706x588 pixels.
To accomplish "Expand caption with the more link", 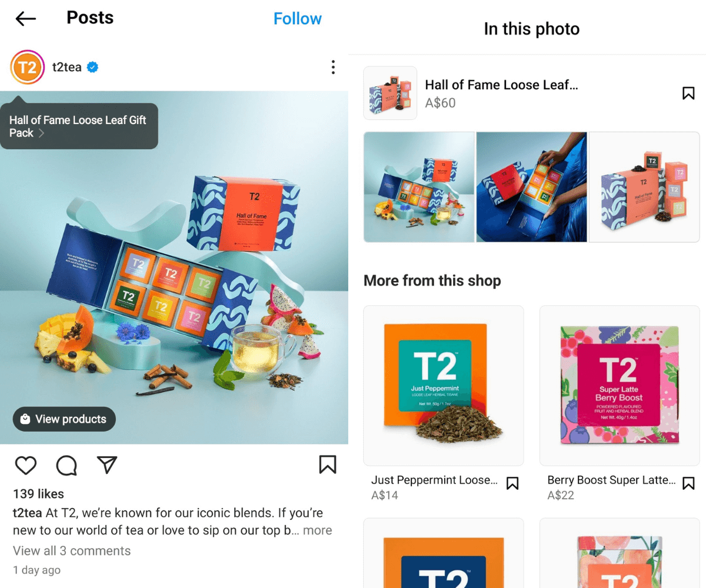I will pos(318,530).
